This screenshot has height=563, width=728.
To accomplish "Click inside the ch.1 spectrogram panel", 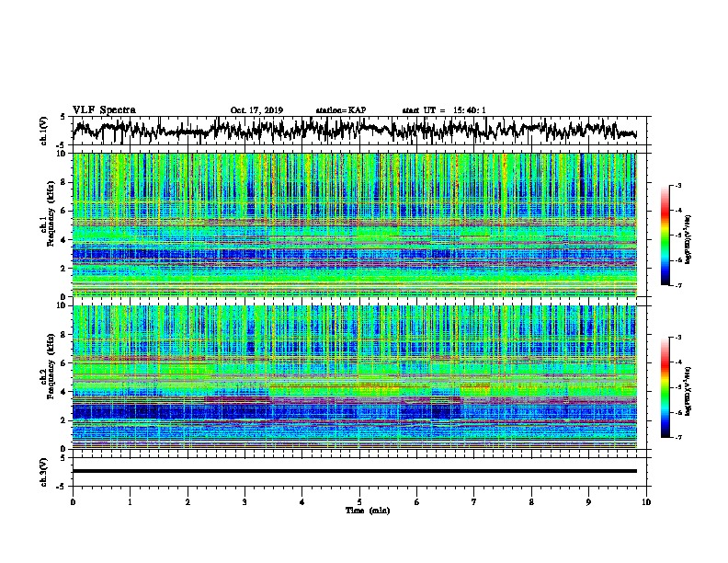I will point(355,224).
